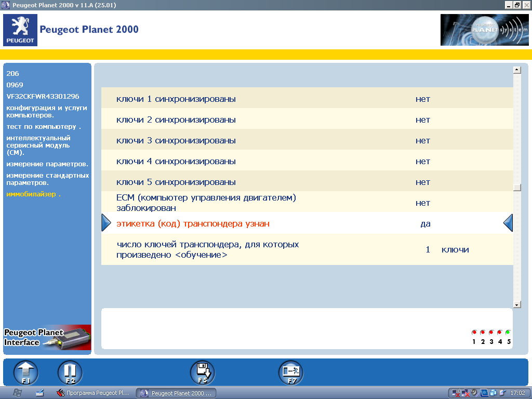Select 'этикетка (код) транспондера узнан' row

tap(307, 223)
